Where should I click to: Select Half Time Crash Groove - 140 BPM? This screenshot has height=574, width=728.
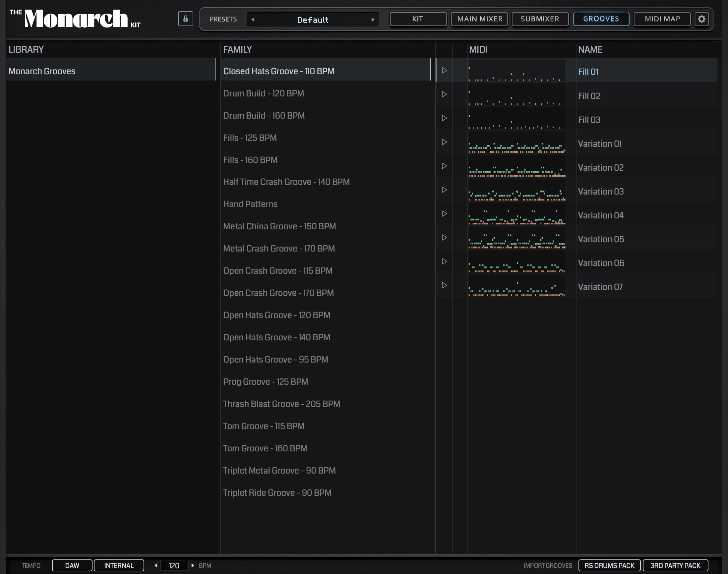pyautogui.click(x=326, y=182)
